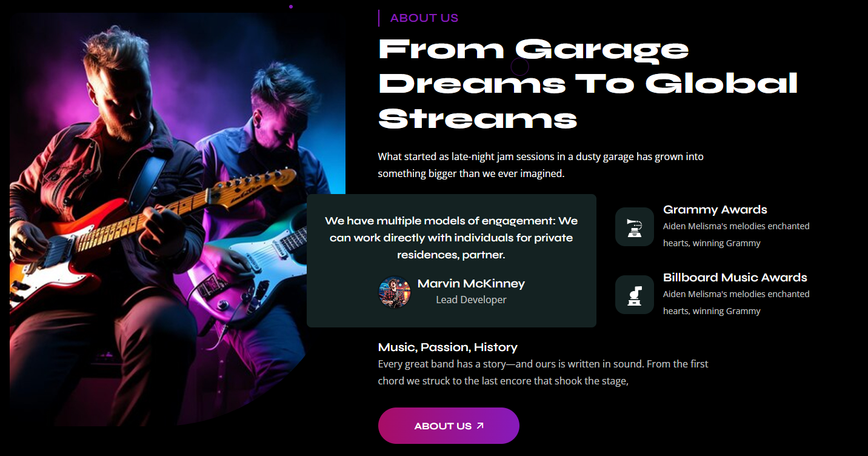Click the Lead Developer subtitle
This screenshot has height=456, width=868.
pos(471,300)
